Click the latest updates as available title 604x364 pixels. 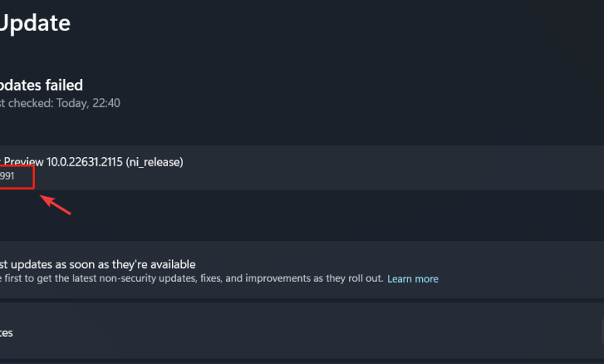click(97, 264)
